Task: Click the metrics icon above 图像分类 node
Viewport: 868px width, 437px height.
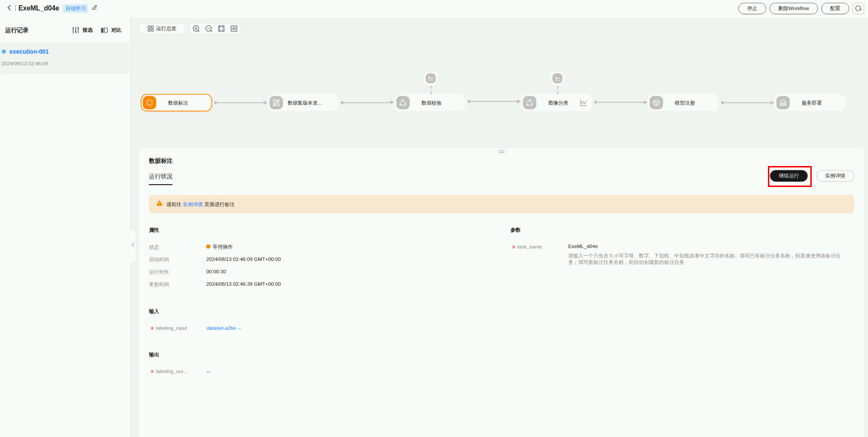Action: coord(557,78)
